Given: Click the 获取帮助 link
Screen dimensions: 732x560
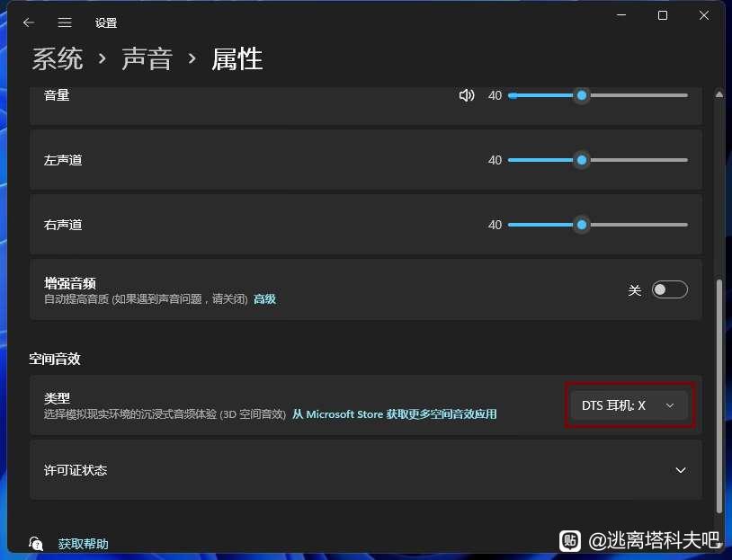Looking at the screenshot, I should 83,544.
